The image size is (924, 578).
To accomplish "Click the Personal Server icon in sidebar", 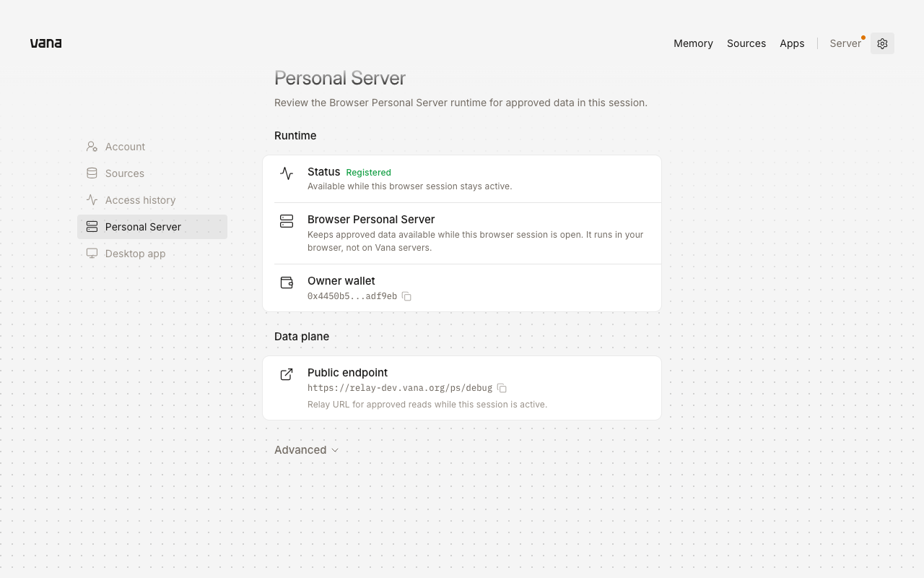I will click(x=92, y=227).
